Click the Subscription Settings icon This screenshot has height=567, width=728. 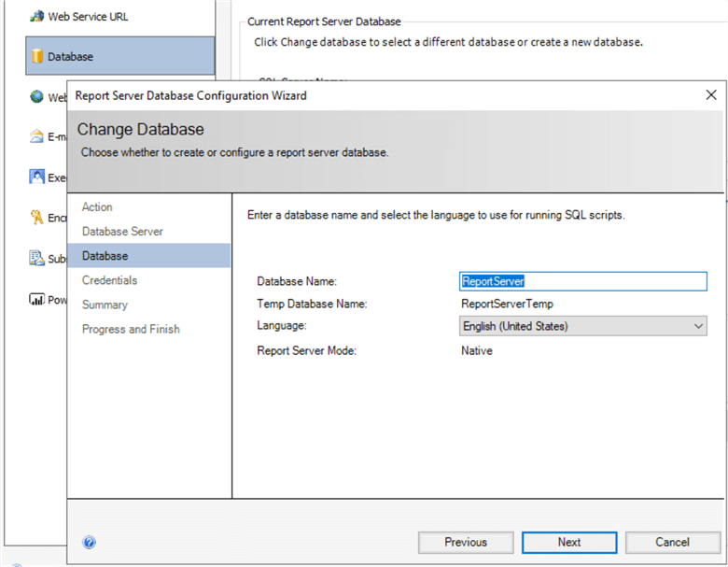coord(37,258)
